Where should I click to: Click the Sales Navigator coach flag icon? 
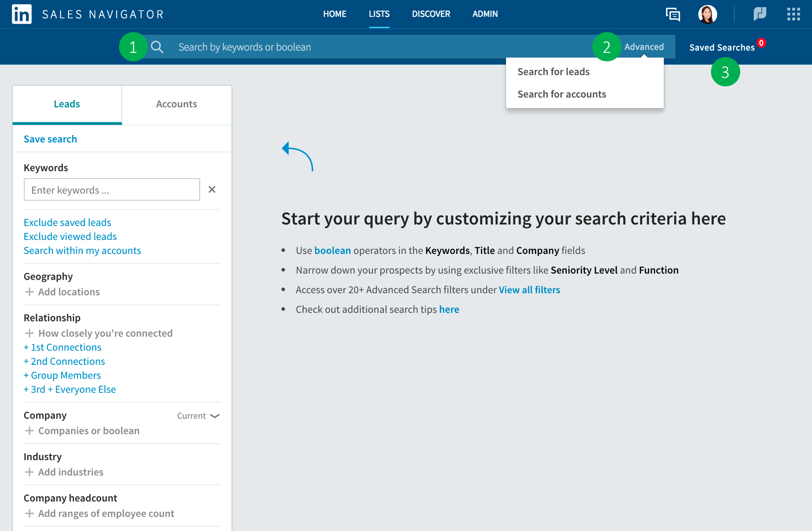click(760, 14)
